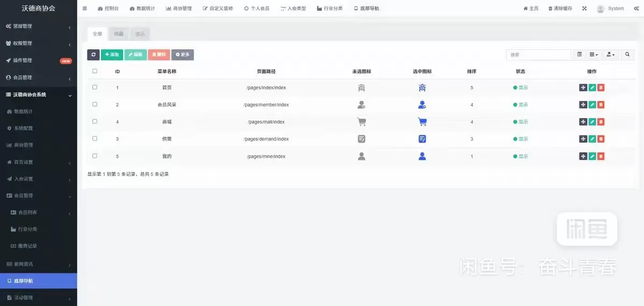This screenshot has width=644, height=306.
Task: Click the System user avatar
Action: pos(601,9)
